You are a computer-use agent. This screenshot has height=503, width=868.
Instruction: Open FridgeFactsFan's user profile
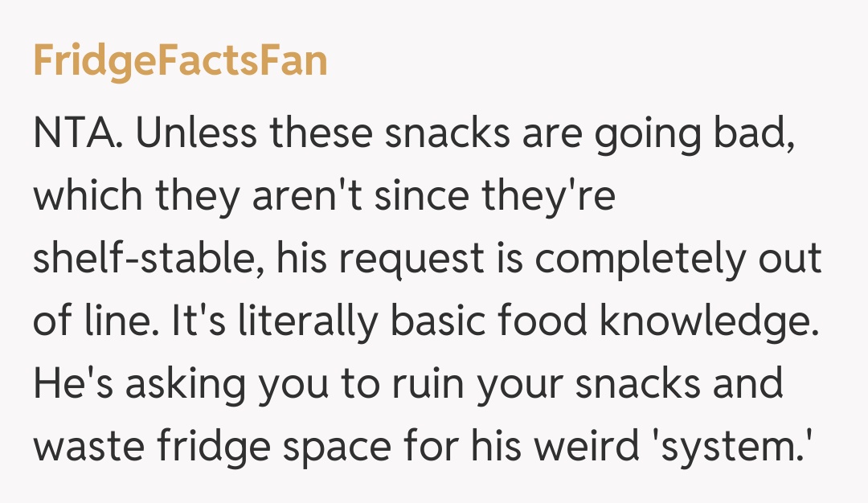180,61
